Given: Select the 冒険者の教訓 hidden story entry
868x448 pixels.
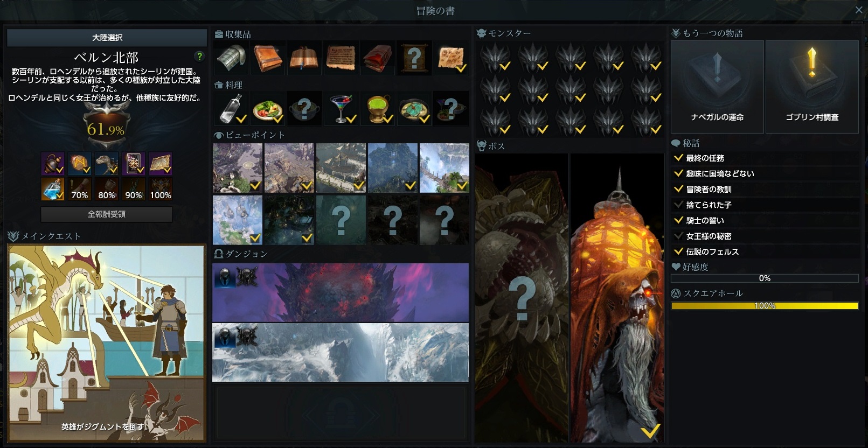Looking at the screenshot, I should pyautogui.click(x=765, y=190).
